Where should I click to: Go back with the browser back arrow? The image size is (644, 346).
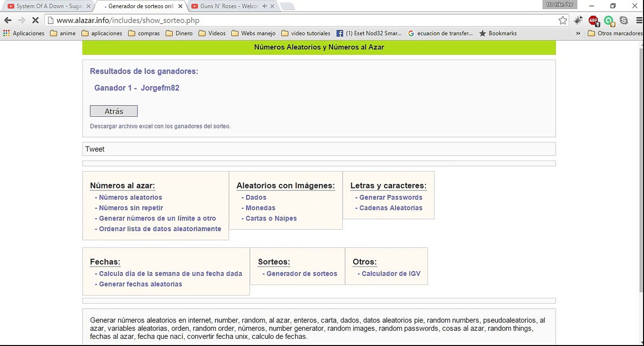[8, 20]
